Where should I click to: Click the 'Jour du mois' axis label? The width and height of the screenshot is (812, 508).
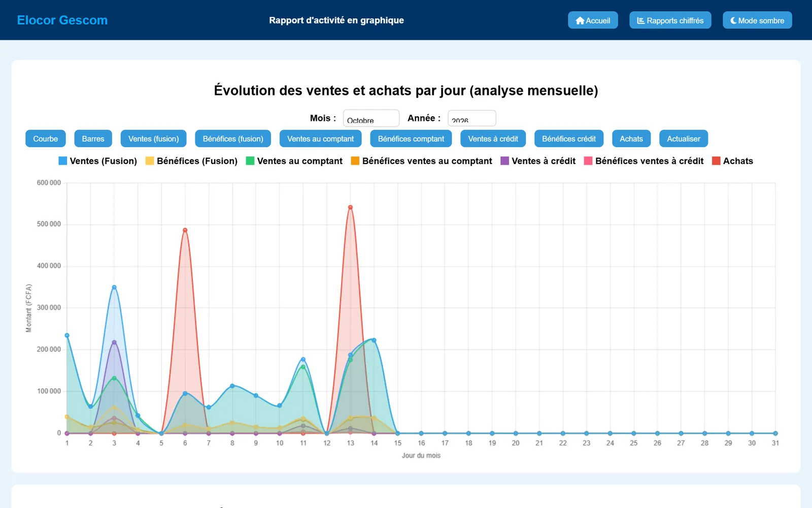click(421, 456)
